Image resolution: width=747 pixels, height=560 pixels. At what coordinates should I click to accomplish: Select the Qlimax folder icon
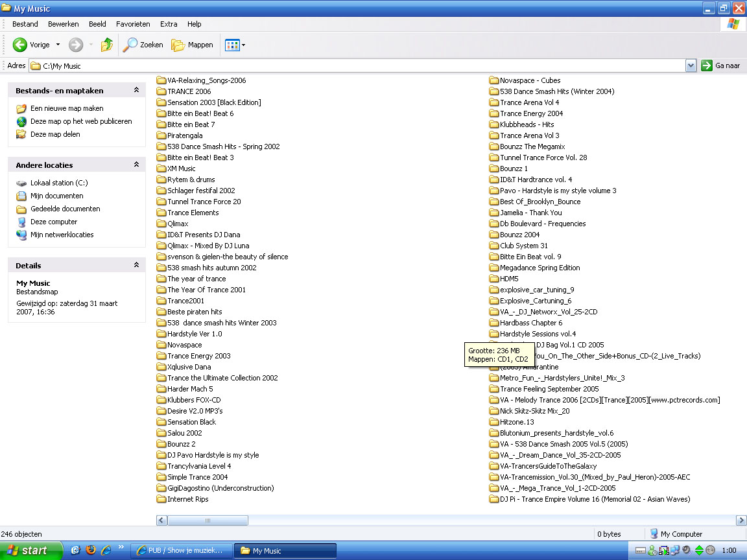[x=161, y=224]
